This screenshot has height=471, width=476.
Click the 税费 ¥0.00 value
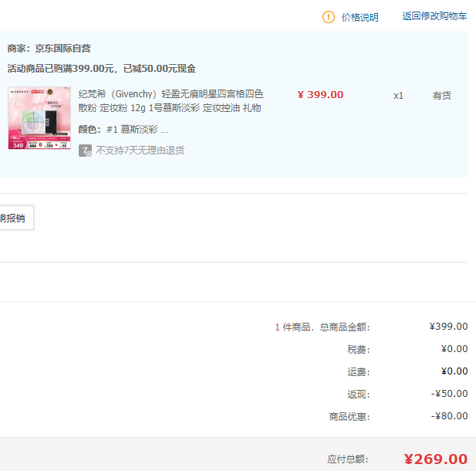point(454,349)
